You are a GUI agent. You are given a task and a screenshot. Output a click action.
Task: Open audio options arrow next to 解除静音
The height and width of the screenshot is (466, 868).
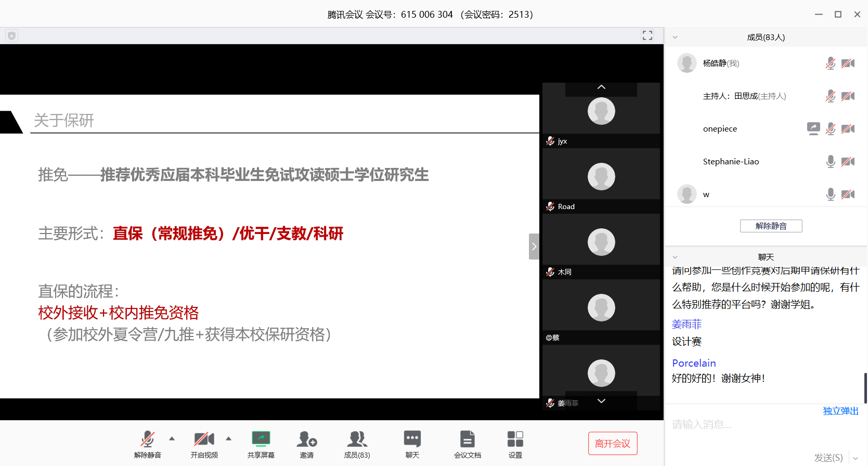(172, 438)
